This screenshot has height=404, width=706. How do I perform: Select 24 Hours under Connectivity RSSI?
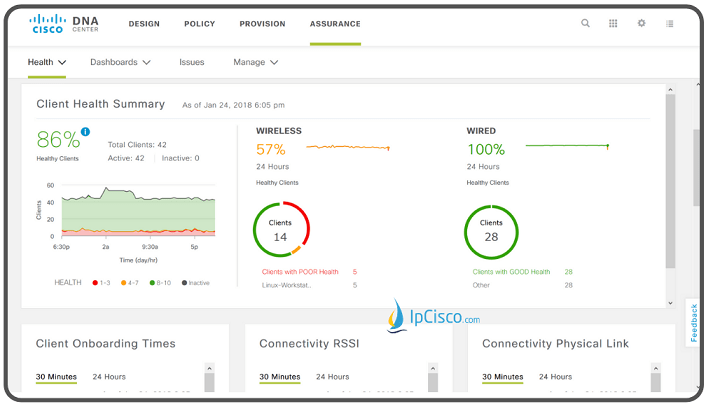click(332, 377)
